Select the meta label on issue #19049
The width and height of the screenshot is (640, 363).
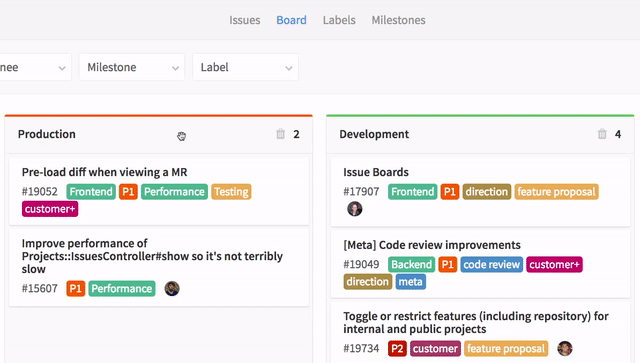(x=411, y=282)
